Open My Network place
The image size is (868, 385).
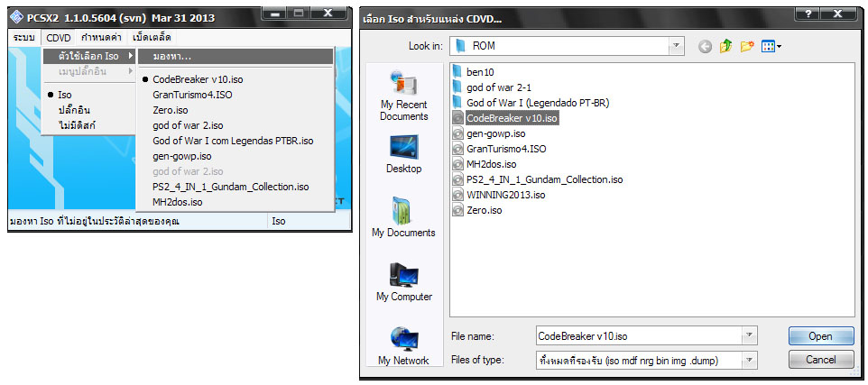[x=404, y=345]
